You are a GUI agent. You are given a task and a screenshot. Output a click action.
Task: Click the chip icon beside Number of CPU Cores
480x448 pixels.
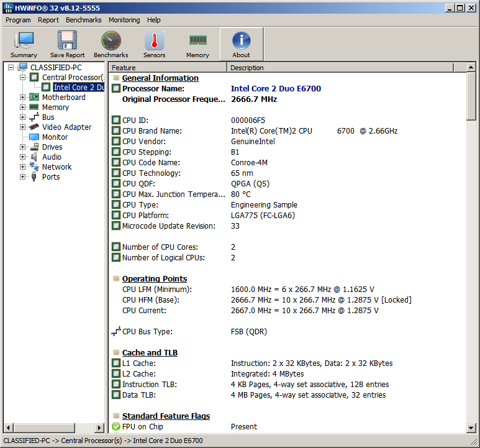coord(116,247)
